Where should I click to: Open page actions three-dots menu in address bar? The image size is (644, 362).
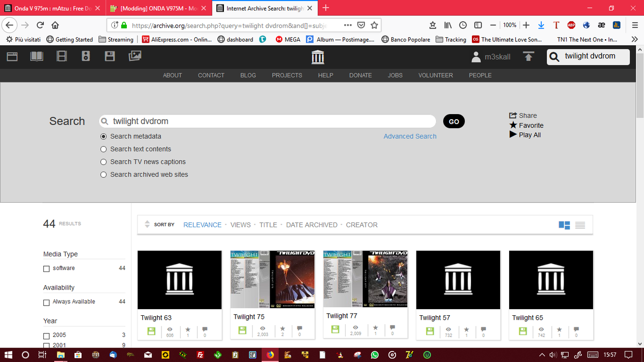pyautogui.click(x=348, y=25)
